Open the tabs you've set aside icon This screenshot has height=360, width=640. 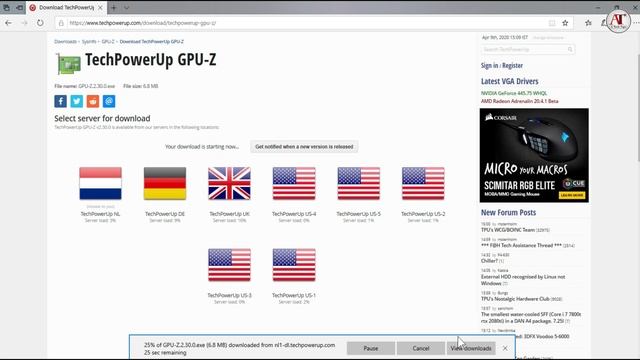point(7,7)
